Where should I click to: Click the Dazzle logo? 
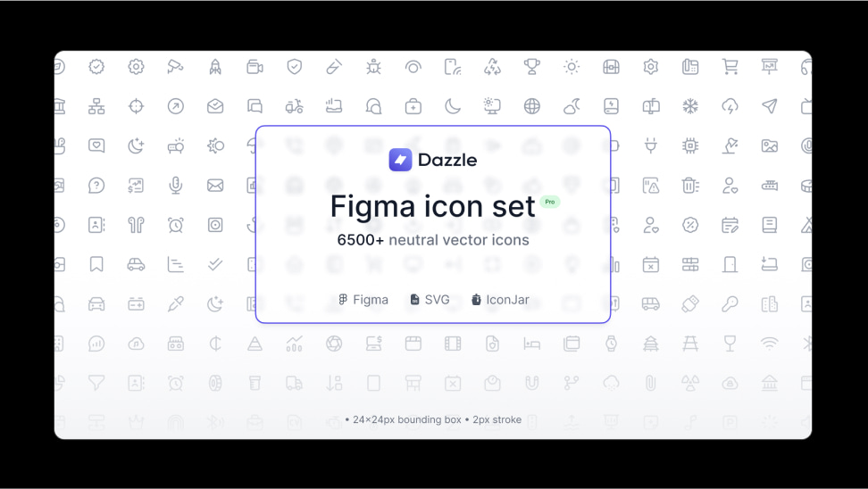click(x=433, y=160)
